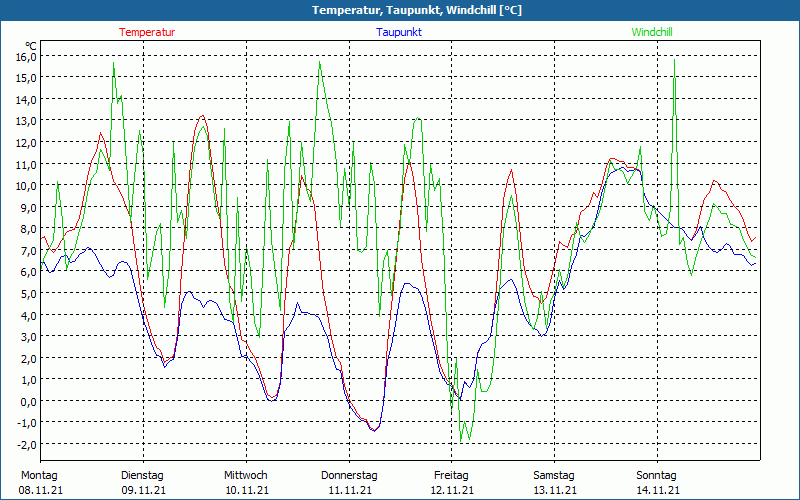Image resolution: width=800 pixels, height=500 pixels.
Task: Click the '-2,0' y-axis value
Action: tap(27, 445)
